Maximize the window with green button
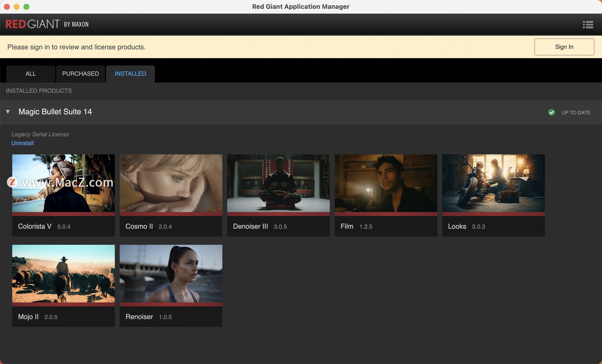 click(x=26, y=7)
